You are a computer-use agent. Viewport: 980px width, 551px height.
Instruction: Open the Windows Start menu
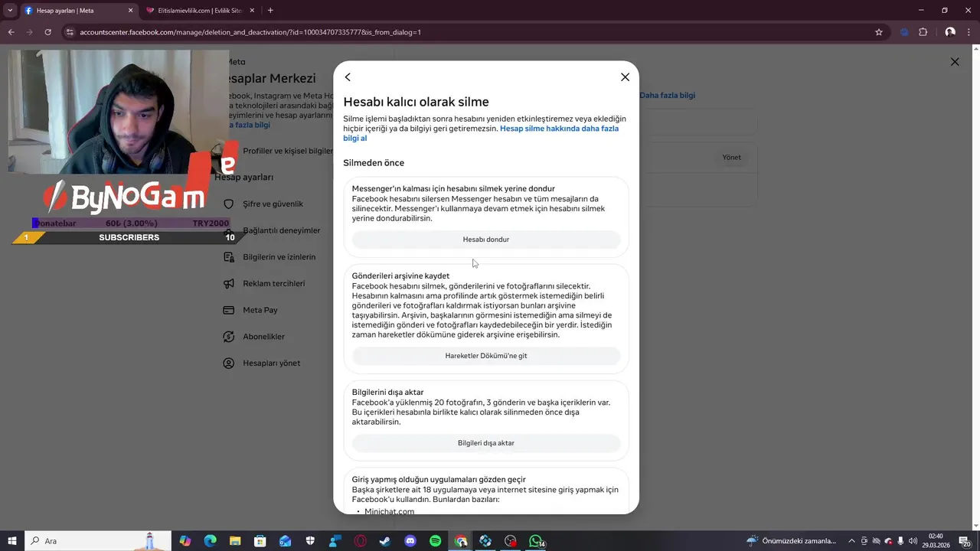12,541
